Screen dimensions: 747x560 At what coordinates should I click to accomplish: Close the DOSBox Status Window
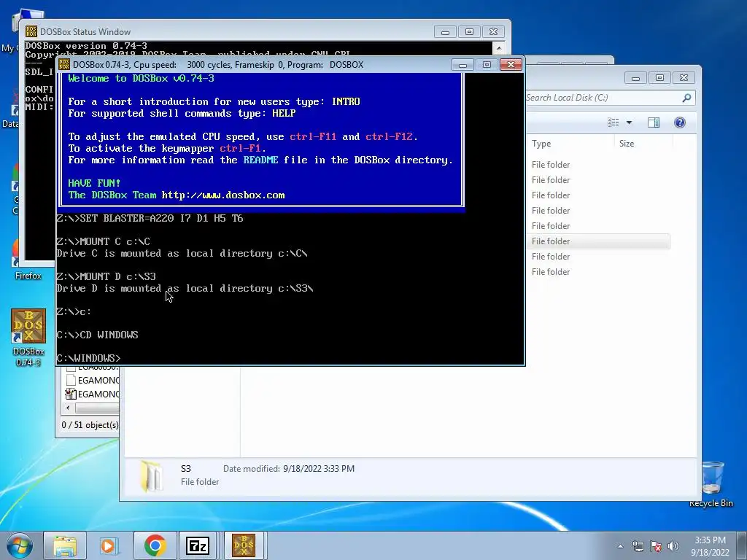tap(494, 32)
